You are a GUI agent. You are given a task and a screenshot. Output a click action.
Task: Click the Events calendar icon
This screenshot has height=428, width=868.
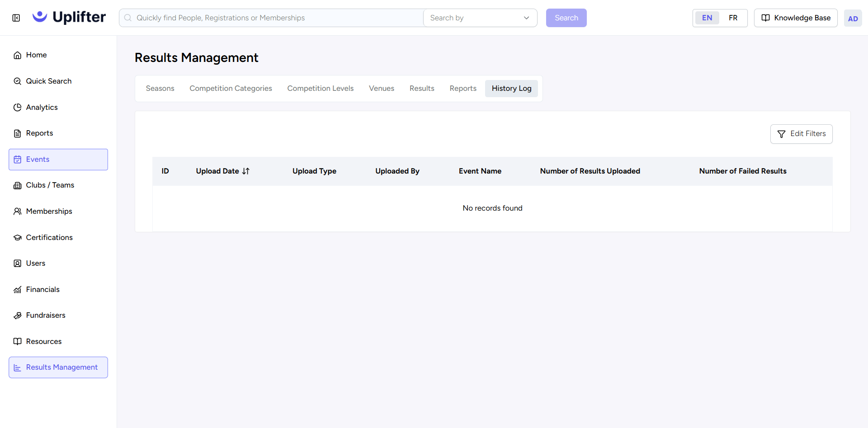pos(18,160)
